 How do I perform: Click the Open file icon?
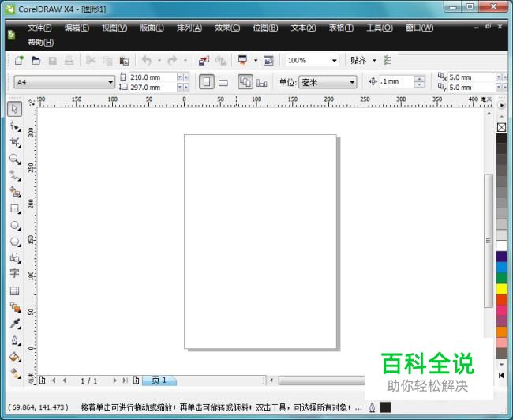[36, 61]
